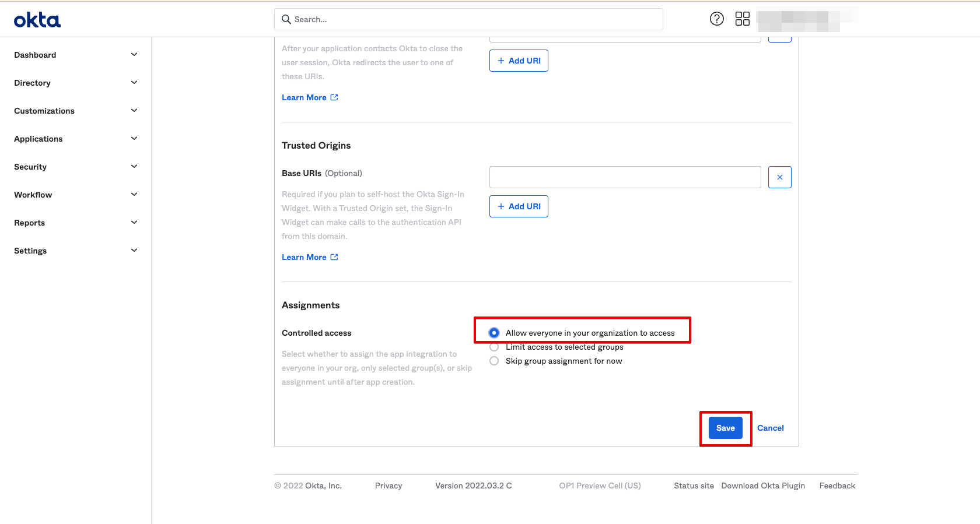Click the magnifier icon in search bar

[286, 19]
